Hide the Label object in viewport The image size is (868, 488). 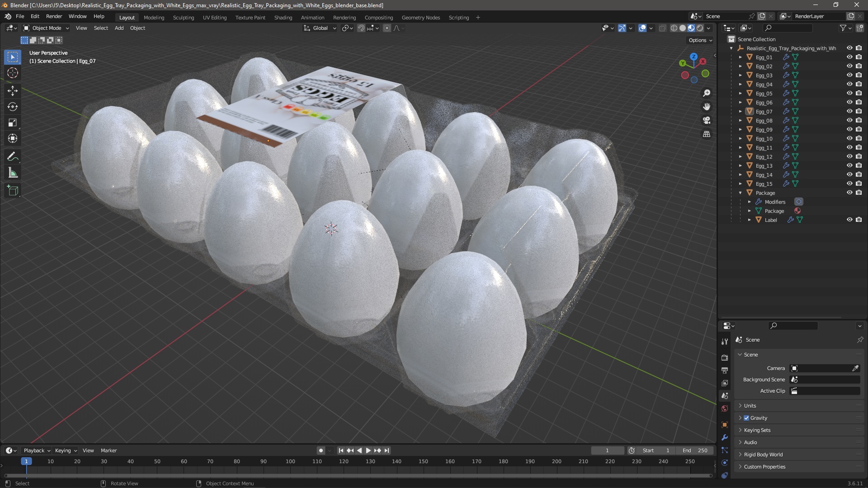pyautogui.click(x=849, y=220)
